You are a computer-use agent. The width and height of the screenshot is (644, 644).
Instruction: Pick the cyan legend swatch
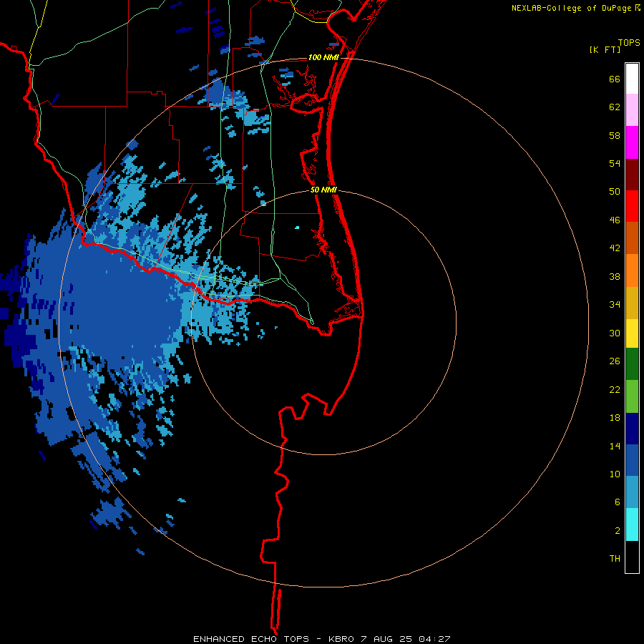coord(632,525)
